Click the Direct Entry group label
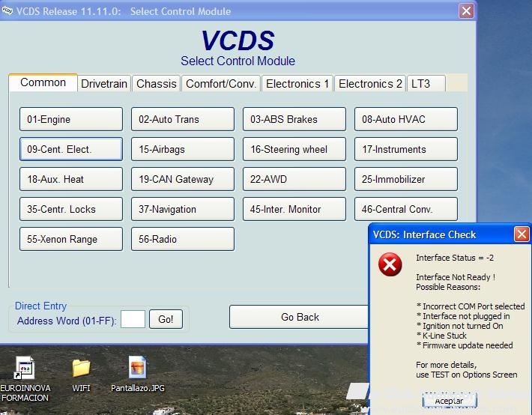Viewport: 532px width, 415px height. [40, 306]
